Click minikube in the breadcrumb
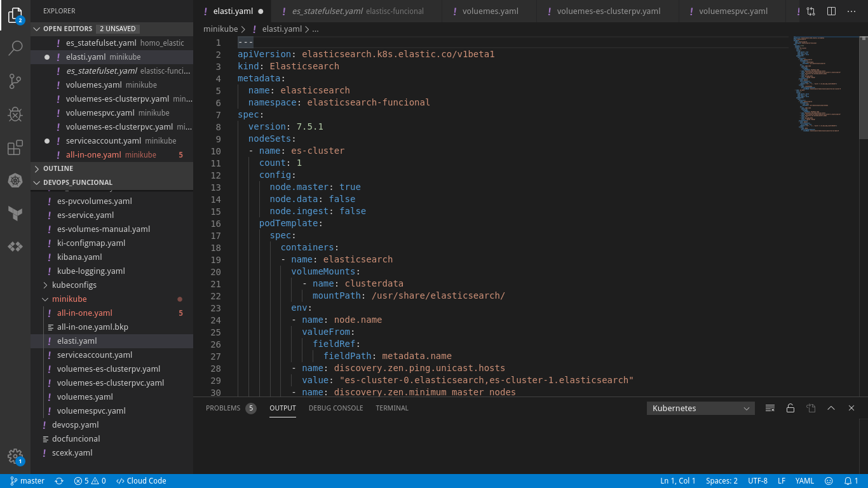Screen dimensions: 868x488 (x=220, y=29)
